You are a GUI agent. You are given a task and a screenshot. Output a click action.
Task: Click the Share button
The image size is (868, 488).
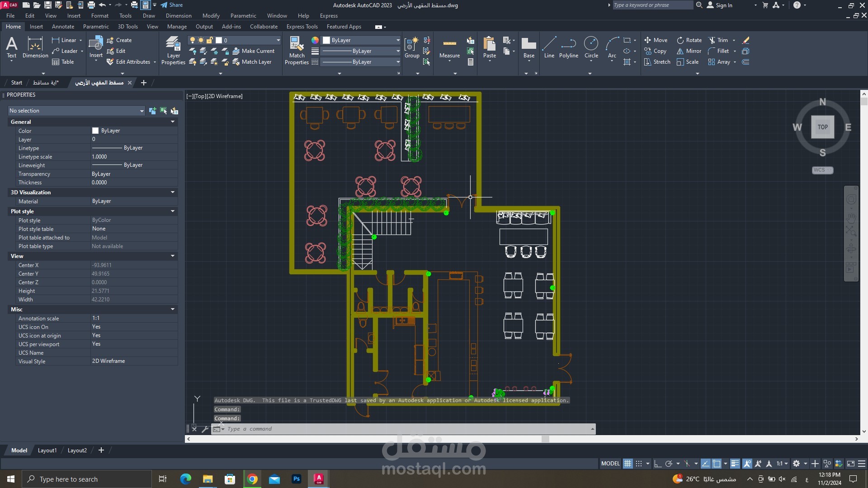(172, 5)
